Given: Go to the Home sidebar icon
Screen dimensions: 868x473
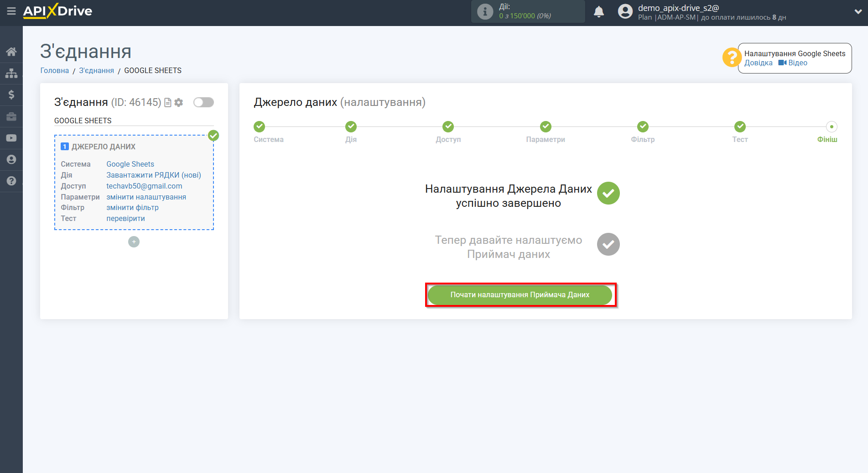Looking at the screenshot, I should 11,52.
